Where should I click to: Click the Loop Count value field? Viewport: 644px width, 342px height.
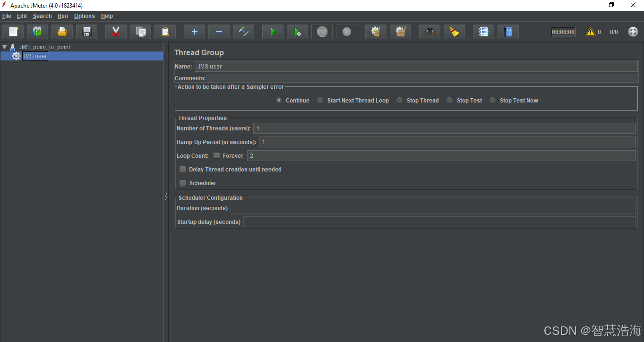tap(441, 156)
